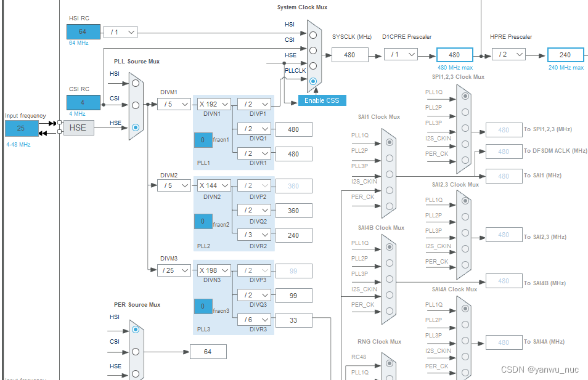This screenshot has width=588, height=380.
Task: Edit the Input frequency value 25
Action: [22, 129]
